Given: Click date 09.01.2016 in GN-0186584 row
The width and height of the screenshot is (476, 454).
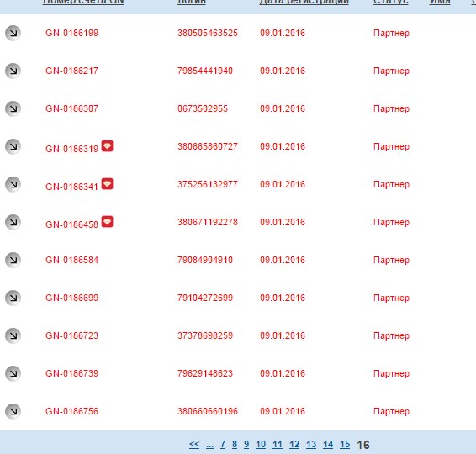Looking at the screenshot, I should click(x=283, y=260).
